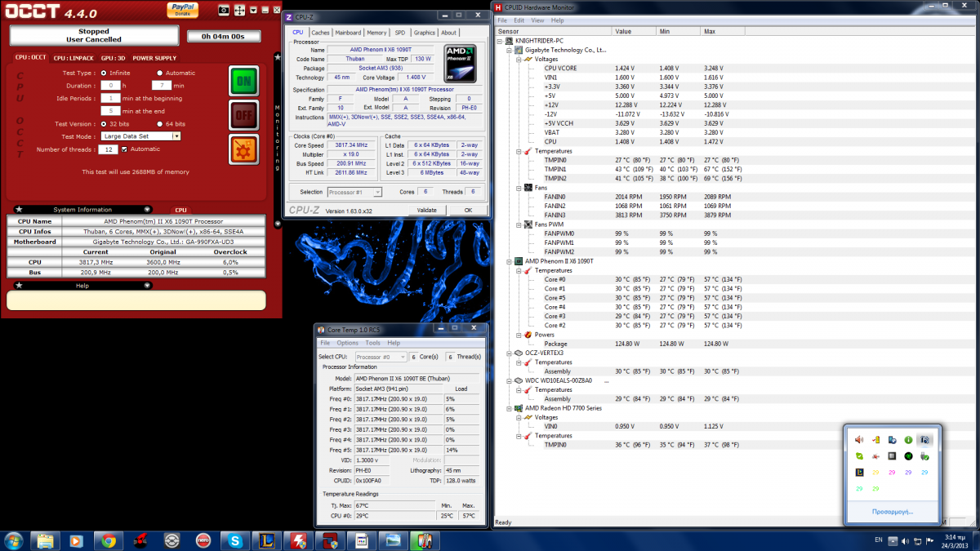Open Windows Explorer from the taskbar
The width and height of the screenshot is (980, 551).
pyautogui.click(x=45, y=540)
